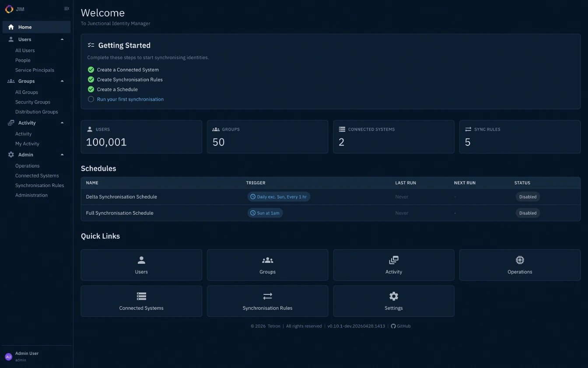588x368 pixels.
Task: Select the Connected Systems icon on the stats card
Action: pos(341,129)
